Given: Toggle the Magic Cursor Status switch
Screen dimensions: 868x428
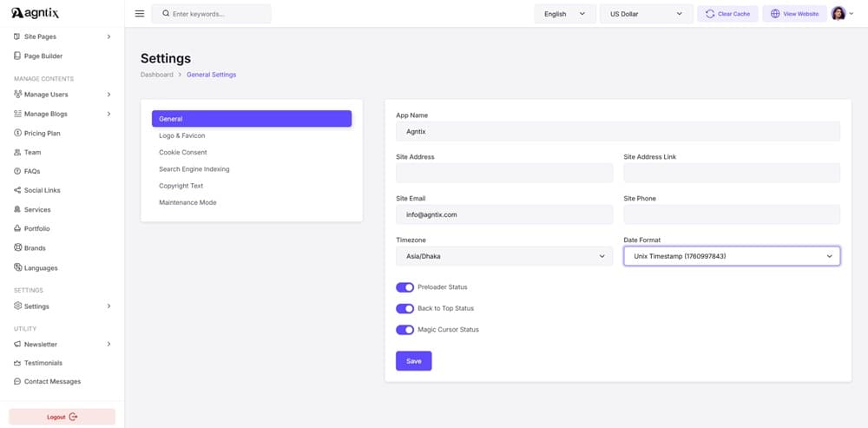Looking at the screenshot, I should point(404,330).
